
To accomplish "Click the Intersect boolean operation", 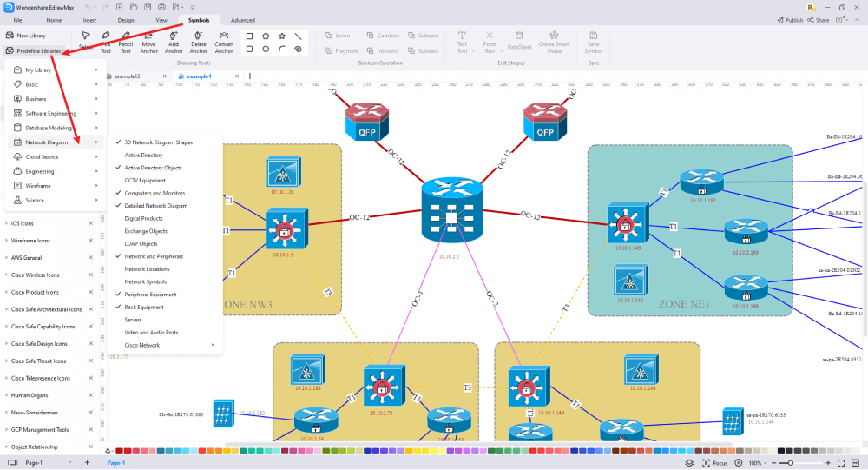I will [382, 51].
